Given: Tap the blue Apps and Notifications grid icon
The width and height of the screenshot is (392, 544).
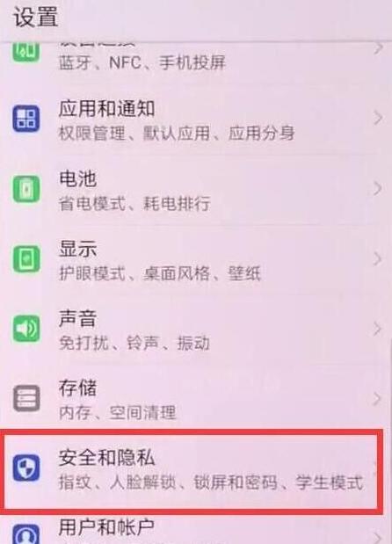Looking at the screenshot, I should 26,119.
